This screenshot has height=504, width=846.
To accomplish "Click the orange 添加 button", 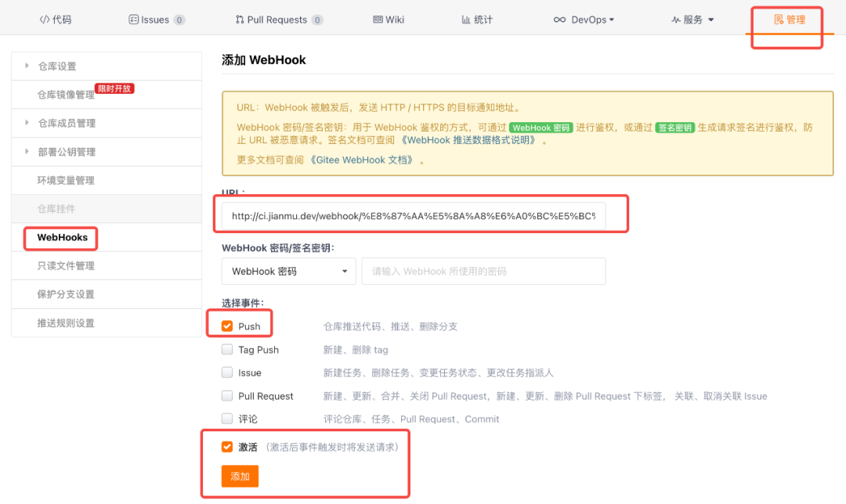I will [x=240, y=476].
